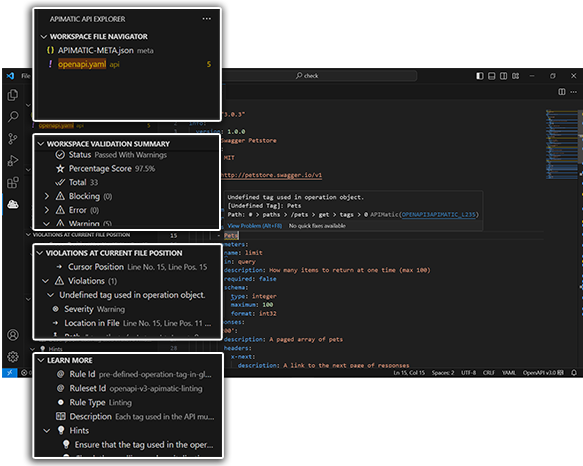The image size is (583, 466).
Task: Click the 'check' command center search box
Action: pyautogui.click(x=320, y=76)
